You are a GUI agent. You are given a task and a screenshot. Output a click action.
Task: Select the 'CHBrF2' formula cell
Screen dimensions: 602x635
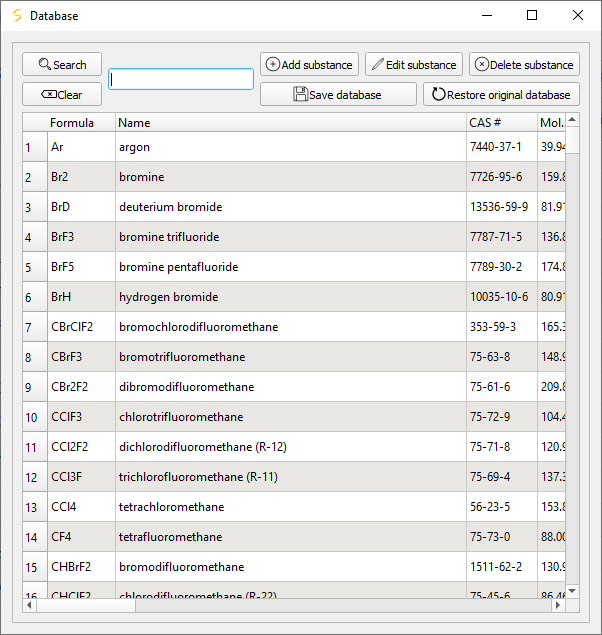[x=81, y=567]
